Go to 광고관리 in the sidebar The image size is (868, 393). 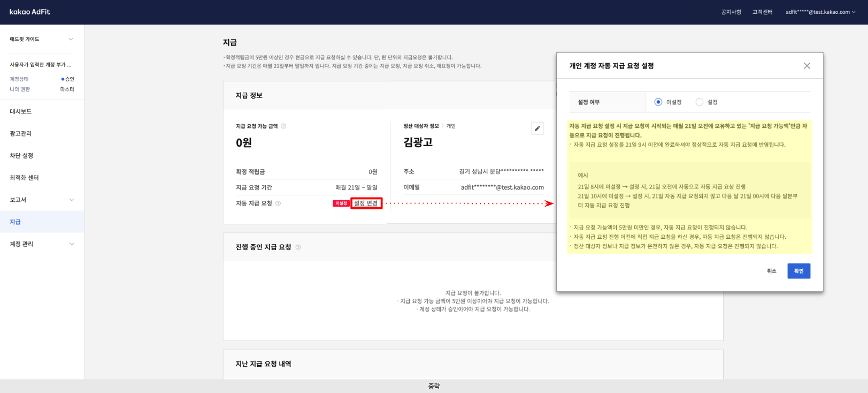coord(21,133)
